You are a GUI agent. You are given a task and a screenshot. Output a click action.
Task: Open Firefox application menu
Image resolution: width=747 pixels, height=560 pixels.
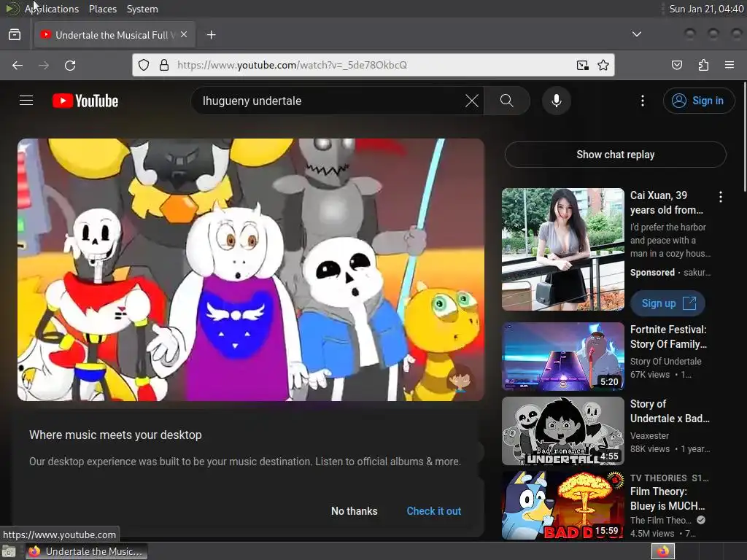[729, 65]
